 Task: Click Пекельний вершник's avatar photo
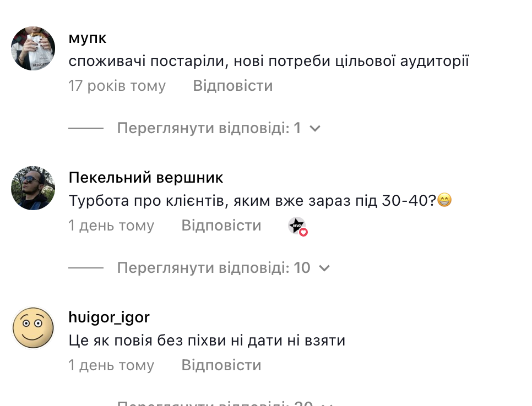33,188
